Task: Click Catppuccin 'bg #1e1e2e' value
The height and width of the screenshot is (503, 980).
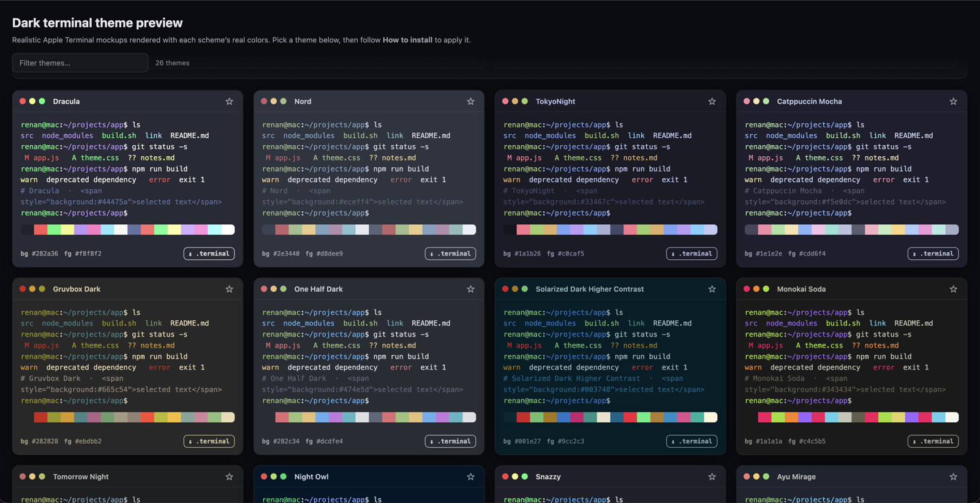Action: coord(763,254)
